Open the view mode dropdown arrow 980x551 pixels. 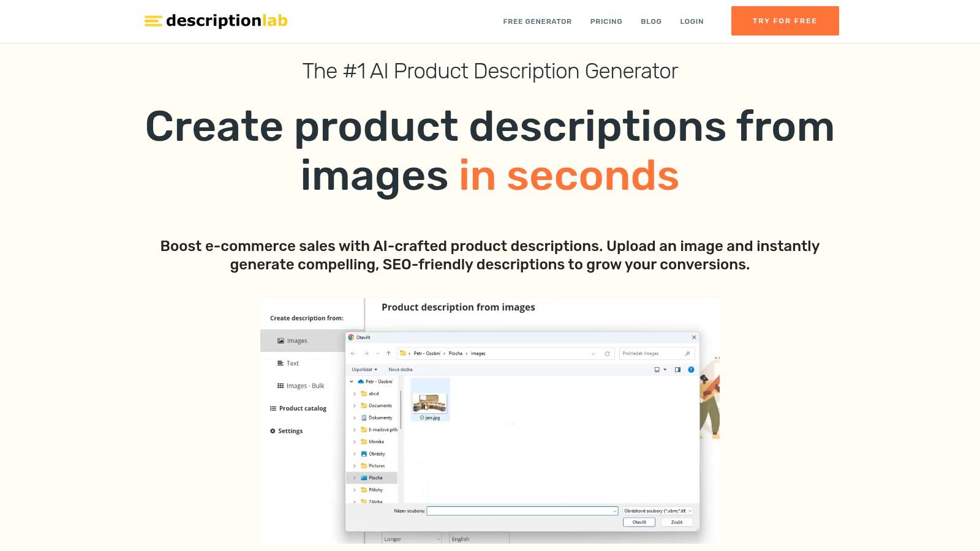click(x=665, y=370)
